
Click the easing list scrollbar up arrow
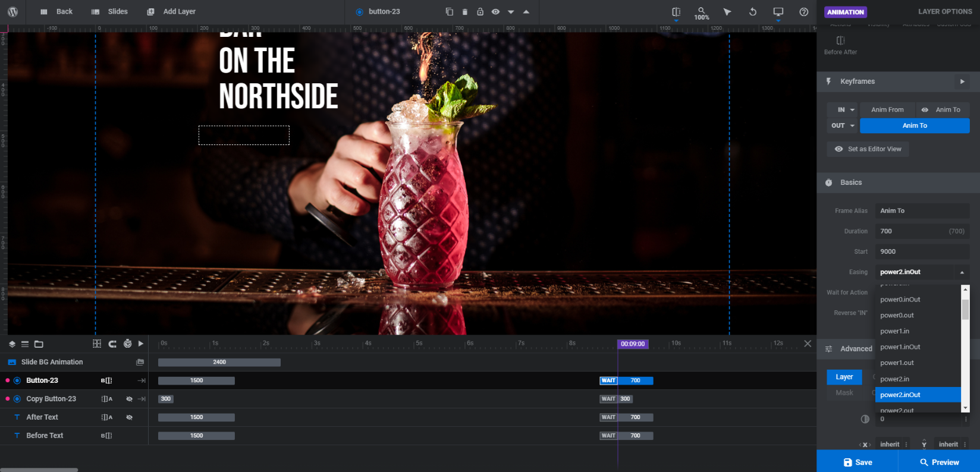pos(965,289)
